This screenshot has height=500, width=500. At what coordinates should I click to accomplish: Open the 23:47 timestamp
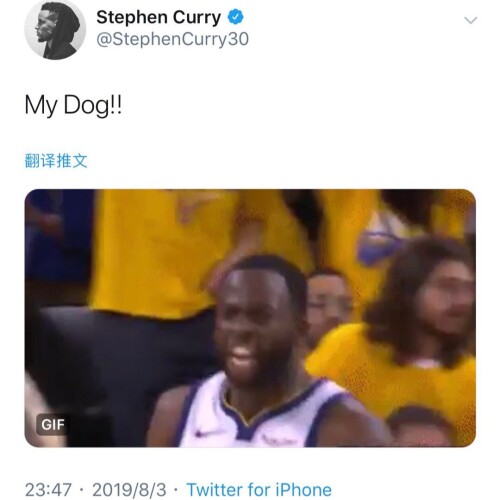(48, 490)
